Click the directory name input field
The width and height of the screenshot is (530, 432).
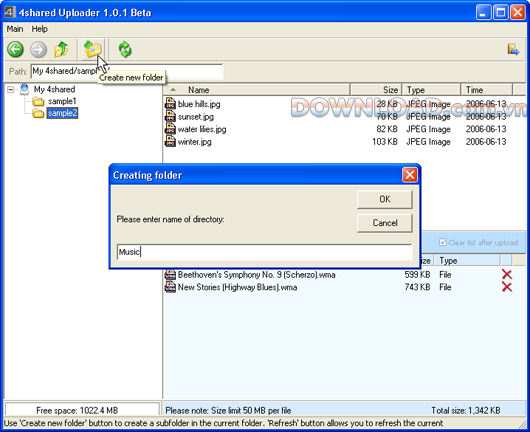(x=264, y=252)
